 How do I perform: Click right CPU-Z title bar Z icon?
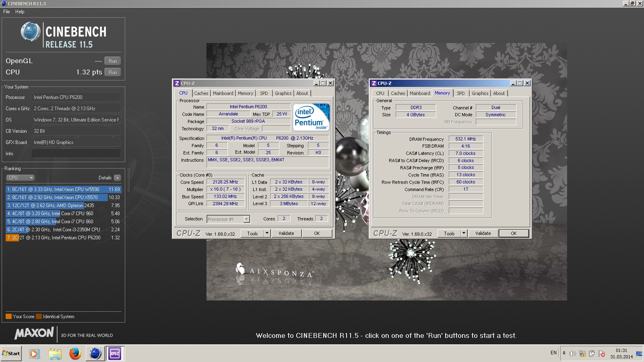click(x=374, y=83)
